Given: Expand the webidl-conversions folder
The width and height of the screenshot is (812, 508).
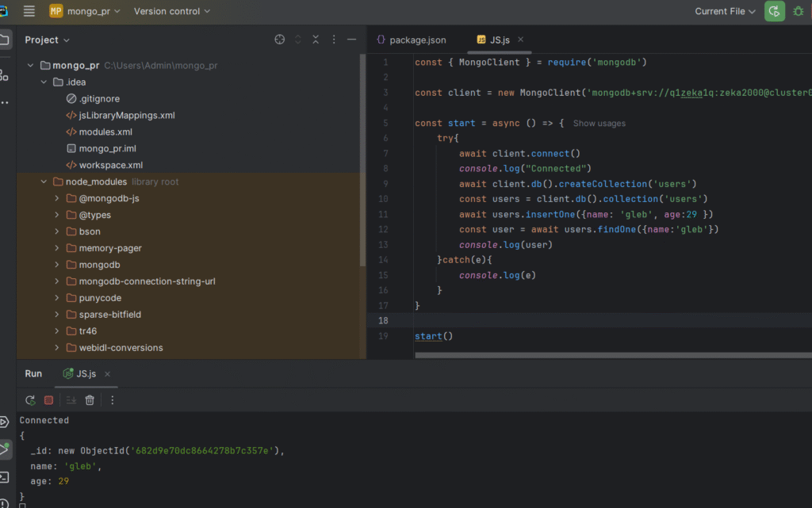Looking at the screenshot, I should coord(57,347).
